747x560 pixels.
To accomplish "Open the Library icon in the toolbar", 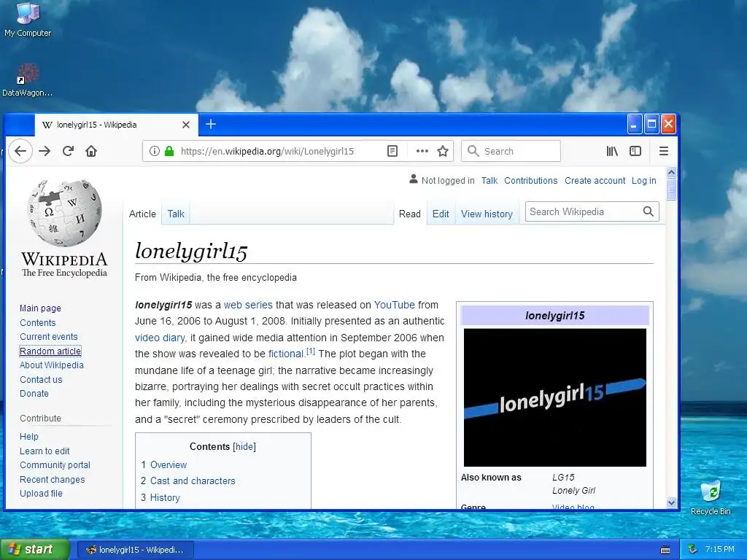I will pyautogui.click(x=612, y=152).
